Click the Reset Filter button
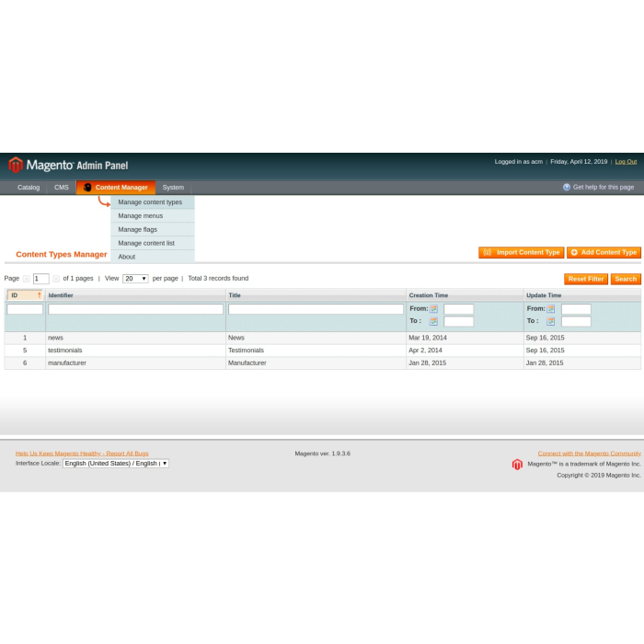The height and width of the screenshot is (644, 644). pos(586,279)
